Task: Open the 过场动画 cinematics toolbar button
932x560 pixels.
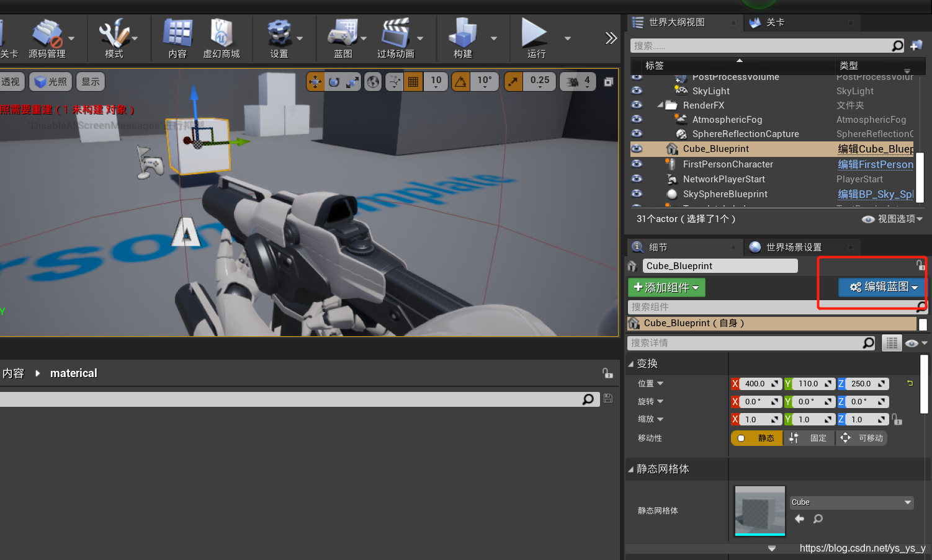Action: pos(396,38)
